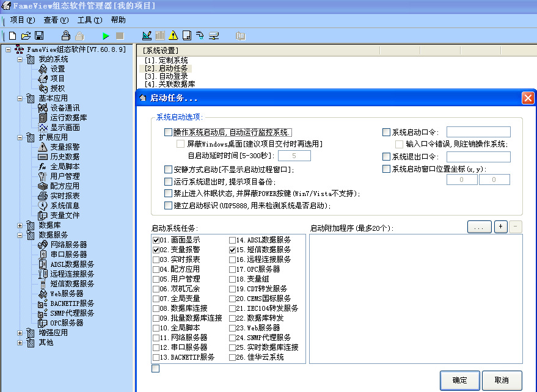Collapse the 数据服务 tree node

20,235
